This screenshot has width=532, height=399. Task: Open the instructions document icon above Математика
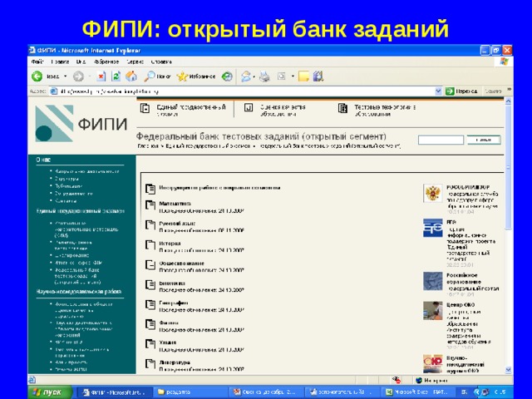coord(150,189)
